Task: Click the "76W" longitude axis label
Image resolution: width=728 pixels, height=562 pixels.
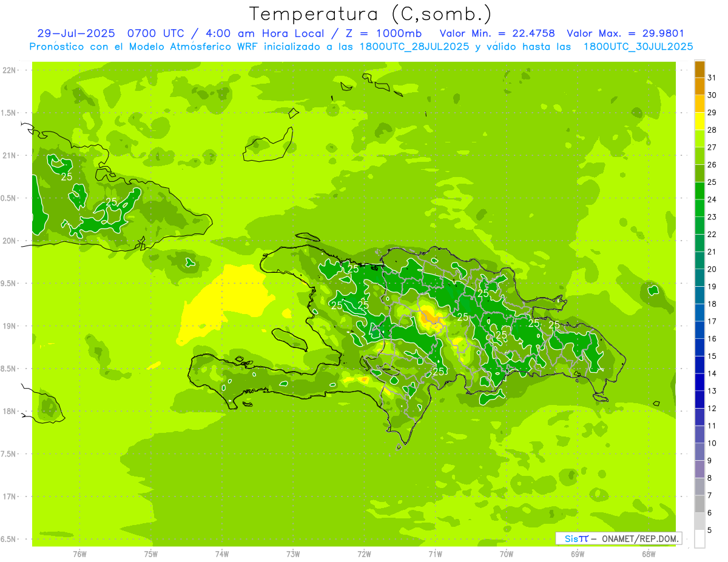Action: point(79,554)
